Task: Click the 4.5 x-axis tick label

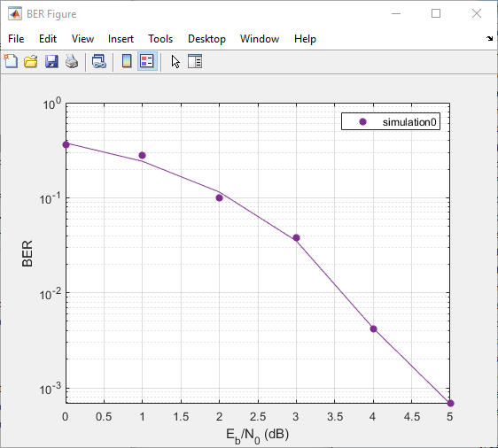Action: point(412,417)
